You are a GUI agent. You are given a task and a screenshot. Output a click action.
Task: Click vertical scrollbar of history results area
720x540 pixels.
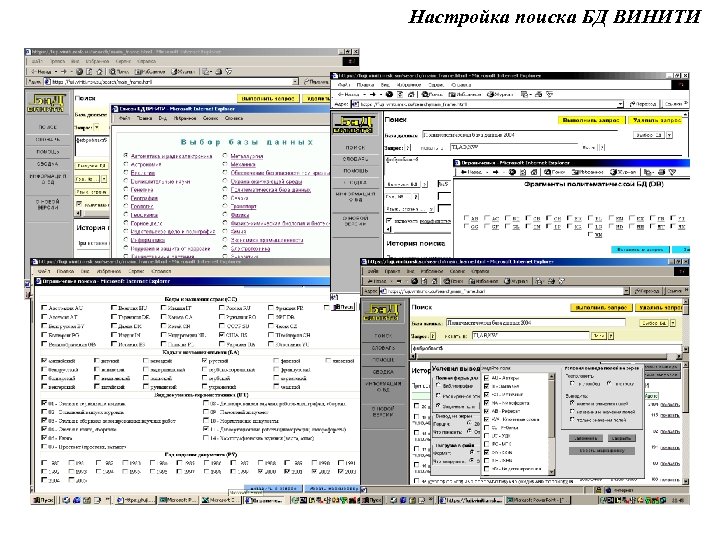686,422
